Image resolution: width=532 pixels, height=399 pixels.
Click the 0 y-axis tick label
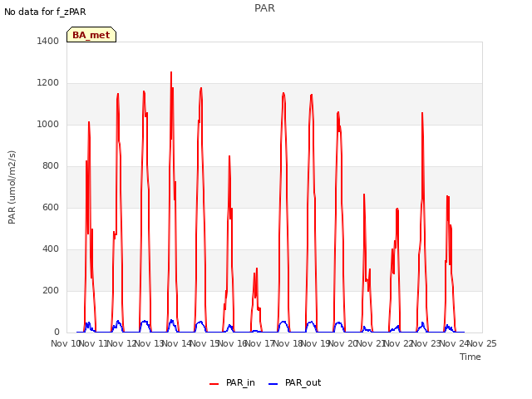[x=57, y=332]
